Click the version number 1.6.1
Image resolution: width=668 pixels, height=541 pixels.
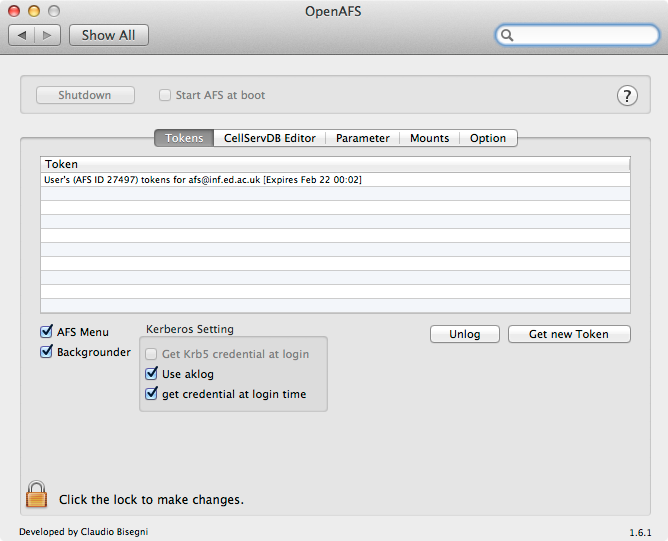tap(640, 532)
